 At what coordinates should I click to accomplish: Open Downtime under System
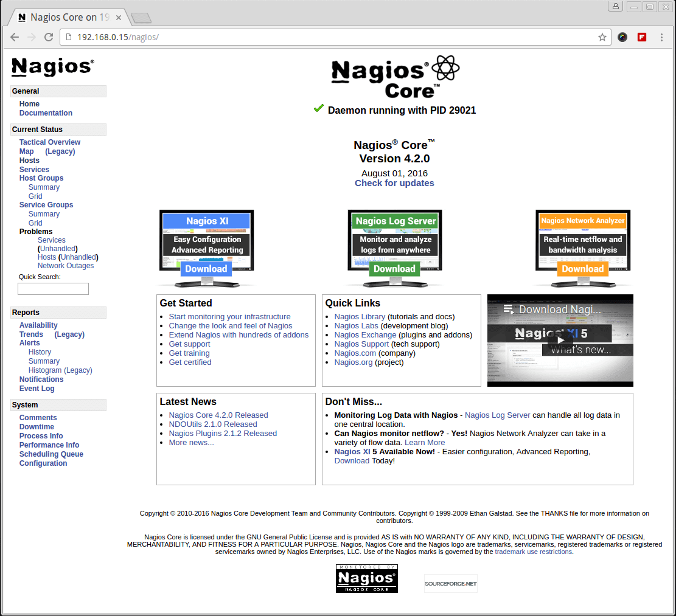37,426
